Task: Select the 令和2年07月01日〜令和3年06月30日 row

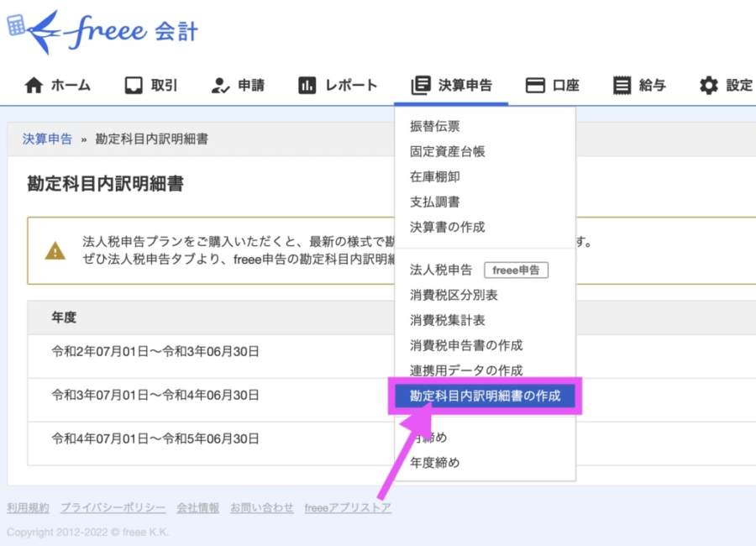Action: 155,351
